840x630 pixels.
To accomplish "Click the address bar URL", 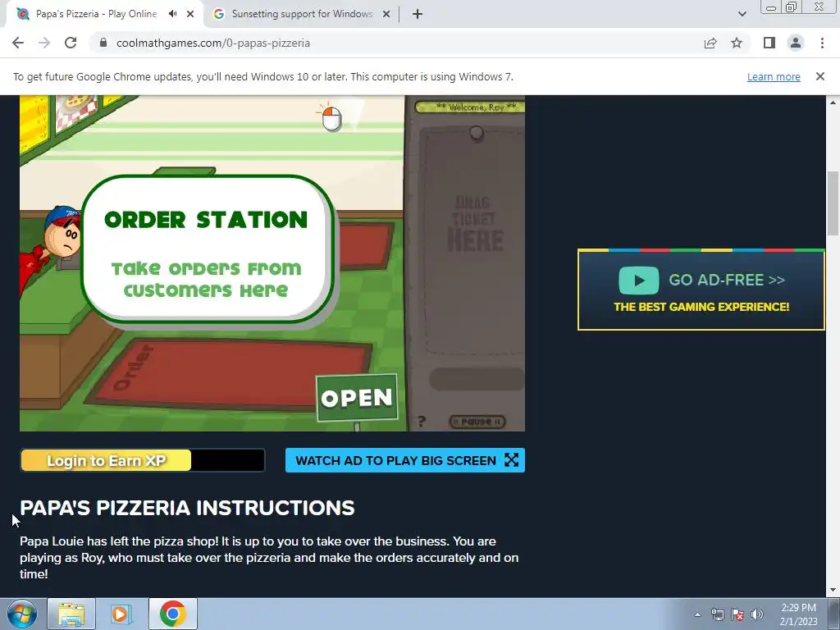I will (x=213, y=43).
